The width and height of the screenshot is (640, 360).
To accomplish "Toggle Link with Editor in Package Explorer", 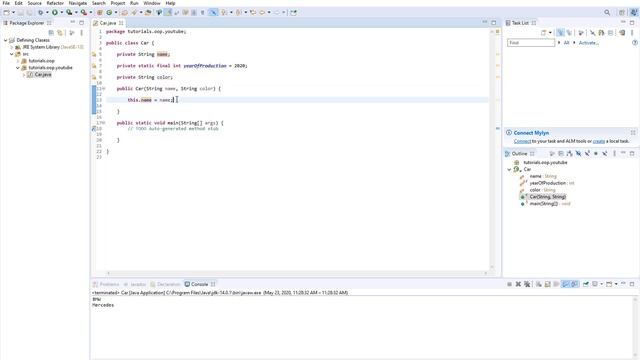I will point(60,33).
